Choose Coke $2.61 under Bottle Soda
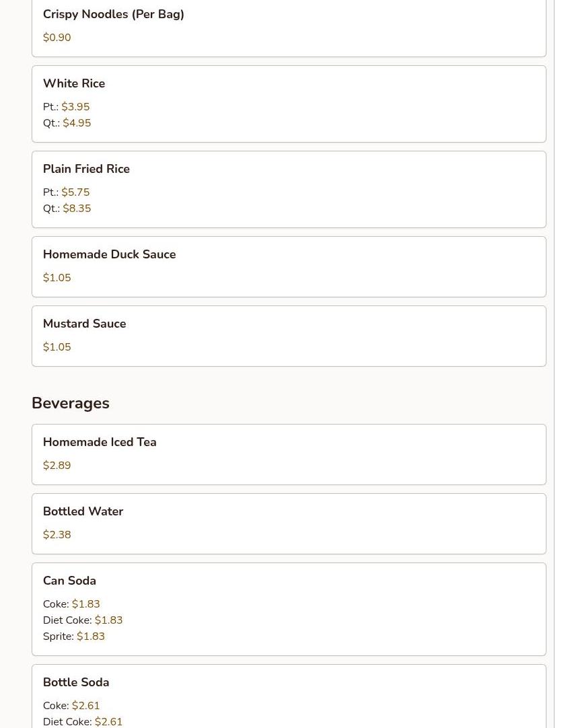The width and height of the screenshot is (568, 728). [71, 706]
